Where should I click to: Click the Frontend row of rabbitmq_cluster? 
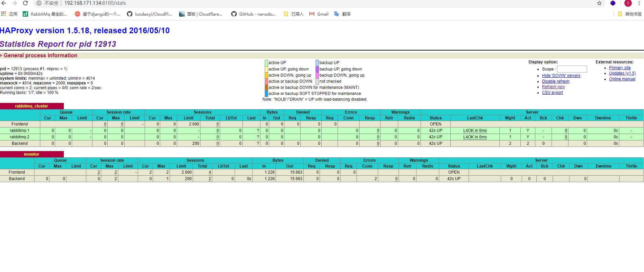322,124
